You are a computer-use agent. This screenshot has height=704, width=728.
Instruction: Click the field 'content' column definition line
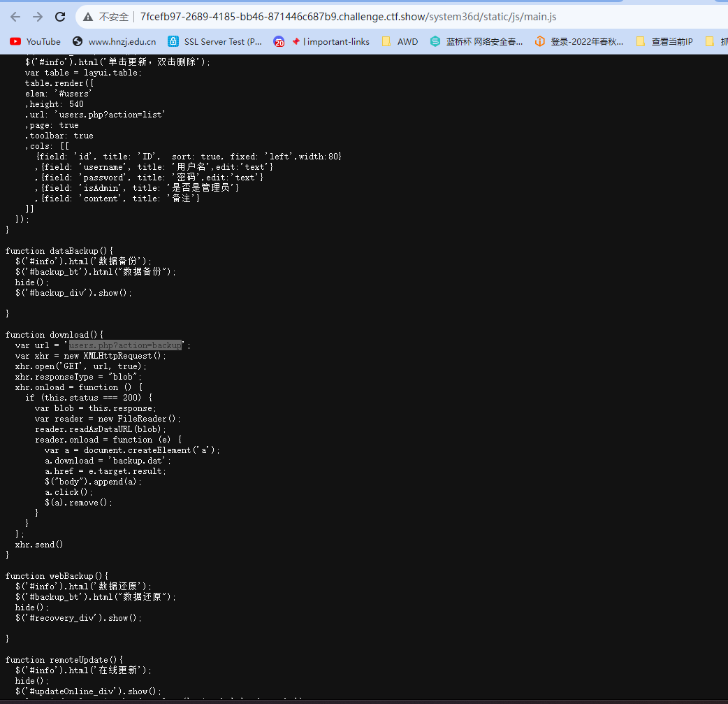tap(117, 199)
